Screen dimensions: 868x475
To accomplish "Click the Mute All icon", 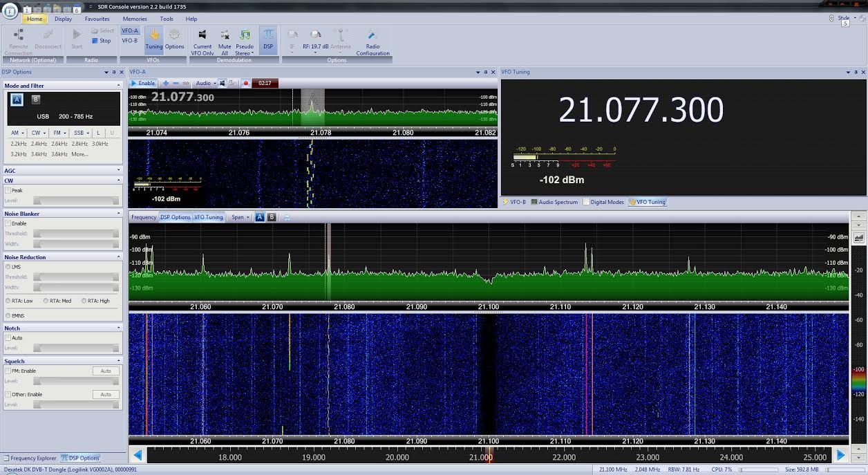I will click(225, 35).
